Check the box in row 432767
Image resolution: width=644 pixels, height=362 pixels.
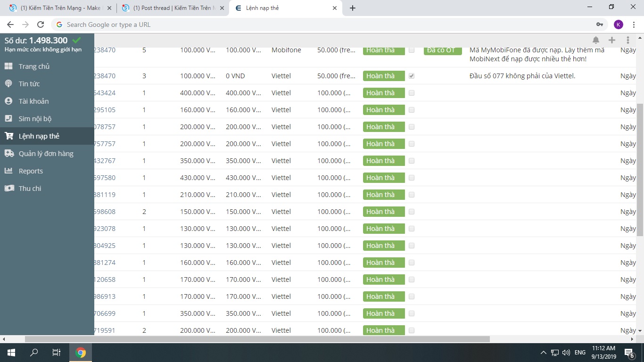412,161
